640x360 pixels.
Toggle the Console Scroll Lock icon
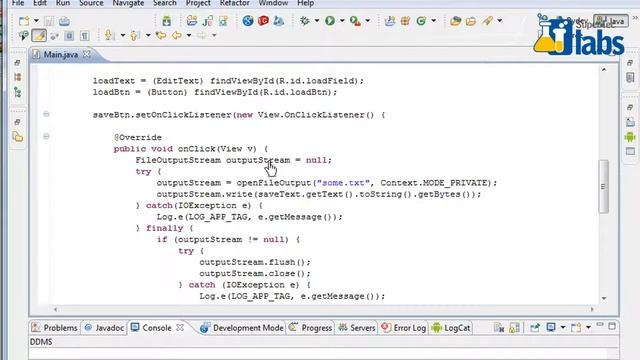(514, 327)
